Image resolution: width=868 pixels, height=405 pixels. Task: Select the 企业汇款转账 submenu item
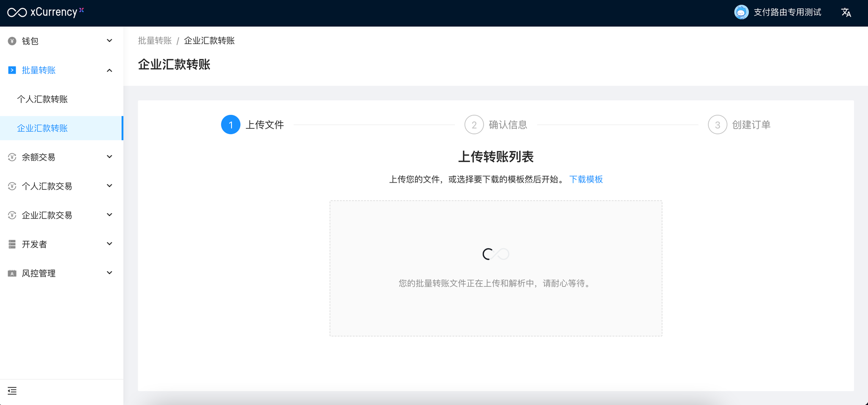[61, 128]
